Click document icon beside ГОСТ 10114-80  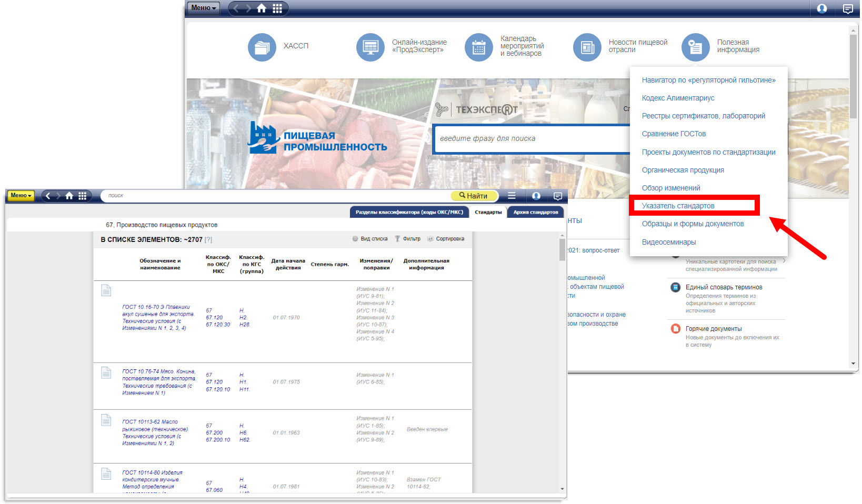point(106,473)
